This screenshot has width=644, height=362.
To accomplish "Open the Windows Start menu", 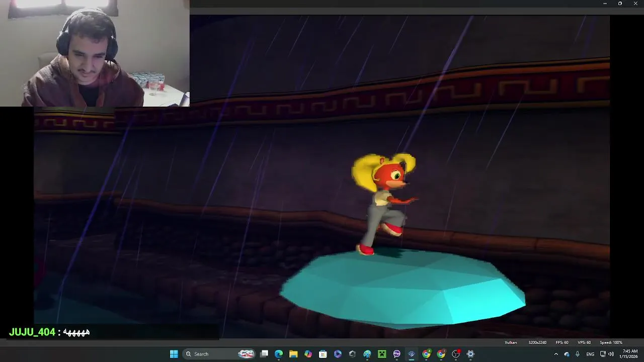I will pyautogui.click(x=174, y=354).
